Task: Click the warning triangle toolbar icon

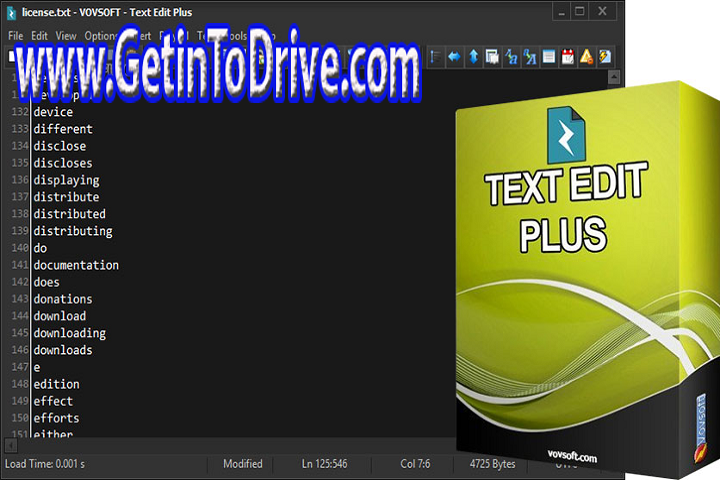Action: pos(586,57)
